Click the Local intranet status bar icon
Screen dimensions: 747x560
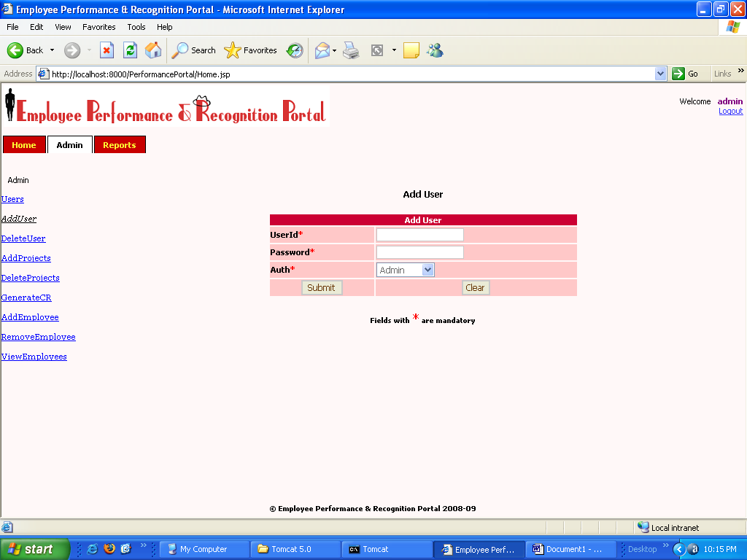coord(644,527)
